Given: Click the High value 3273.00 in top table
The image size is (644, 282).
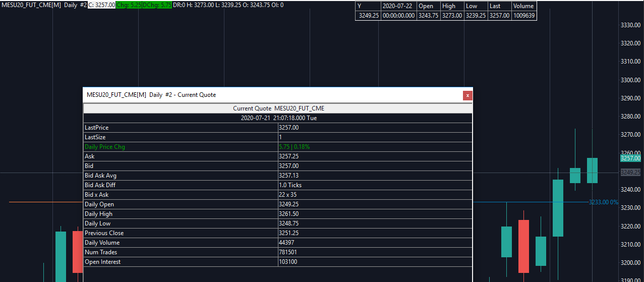Looking at the screenshot, I should [x=452, y=16].
